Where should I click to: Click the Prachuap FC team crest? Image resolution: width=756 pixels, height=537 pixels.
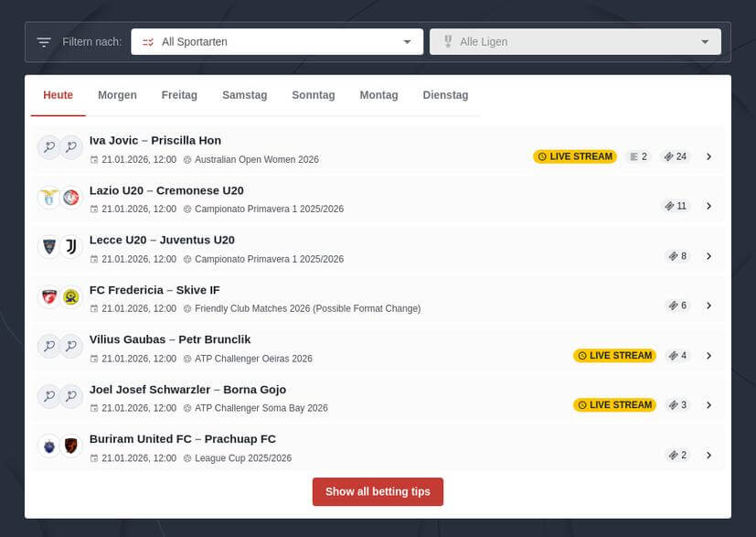pos(70,446)
